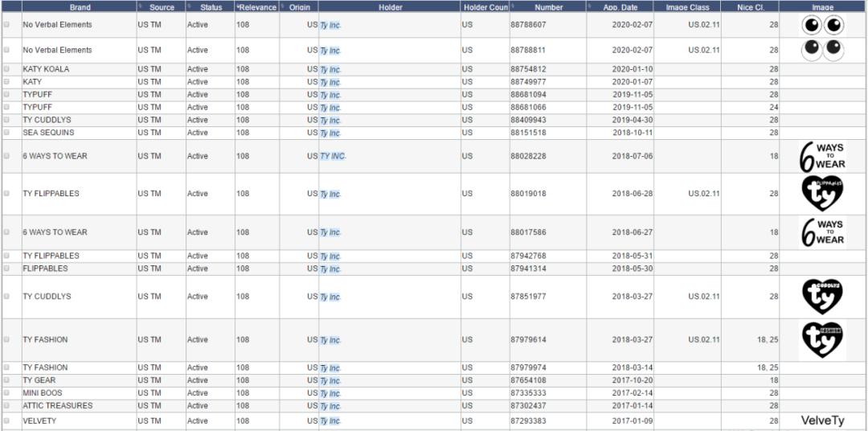Check the TYPUFF row numbered 88681094
The width and height of the screenshot is (868, 431).
click(x=6, y=95)
